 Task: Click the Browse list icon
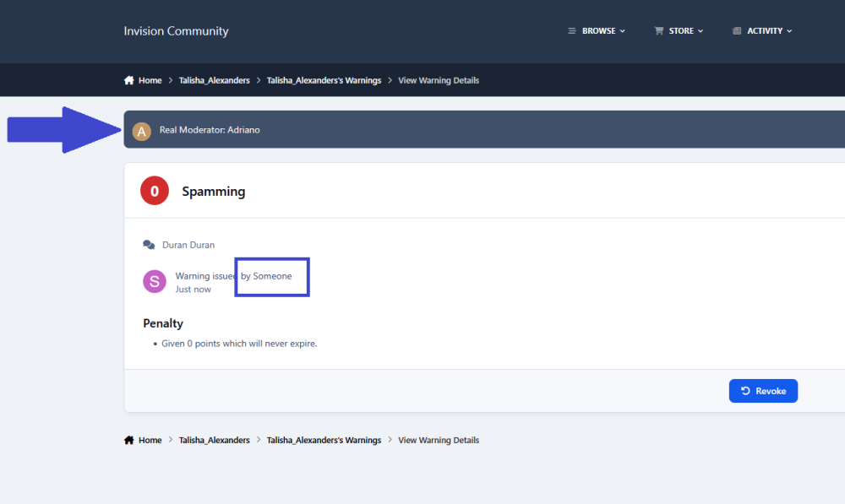572,31
